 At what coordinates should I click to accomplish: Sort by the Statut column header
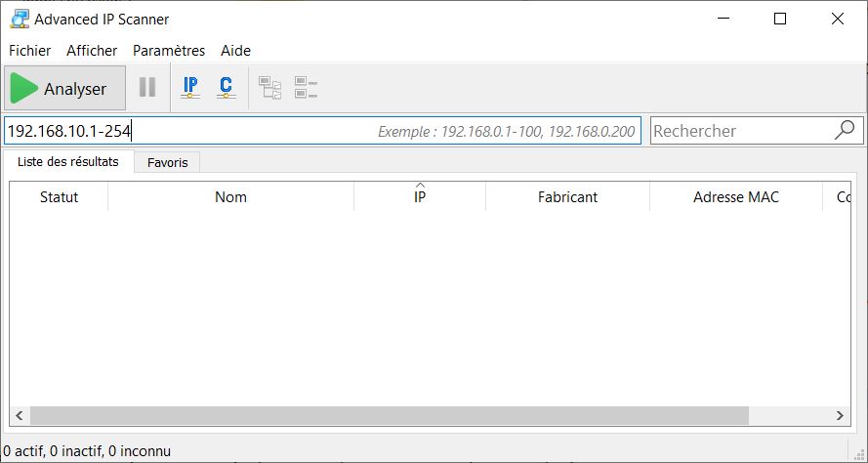59,196
